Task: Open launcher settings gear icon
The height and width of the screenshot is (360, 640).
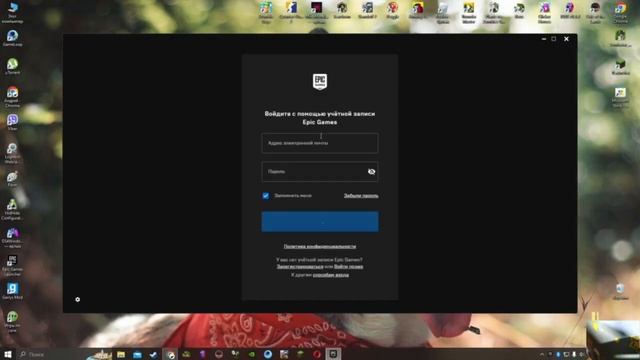Action: (78, 300)
